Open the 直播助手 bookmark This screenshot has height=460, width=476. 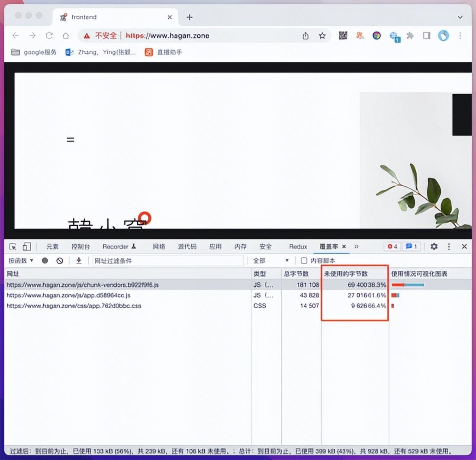click(x=163, y=52)
